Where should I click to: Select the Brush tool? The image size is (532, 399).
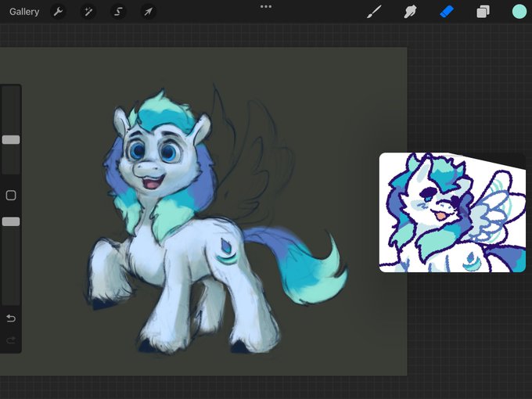374,12
